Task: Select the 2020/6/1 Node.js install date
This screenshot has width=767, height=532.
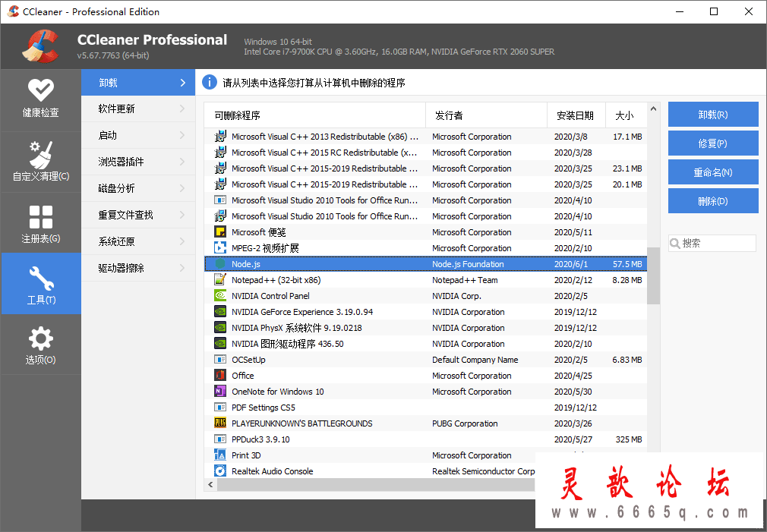Action: pos(571,264)
